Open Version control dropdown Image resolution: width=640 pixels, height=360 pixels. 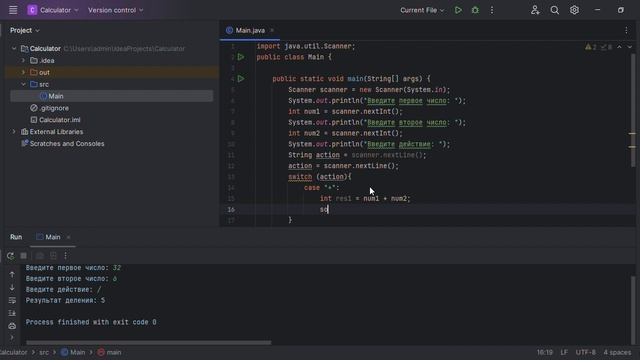116,10
